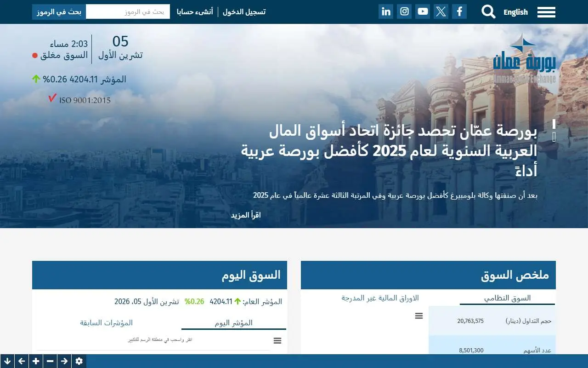
Task: Click the left arrow in bottom toolbar
Action: (22, 361)
